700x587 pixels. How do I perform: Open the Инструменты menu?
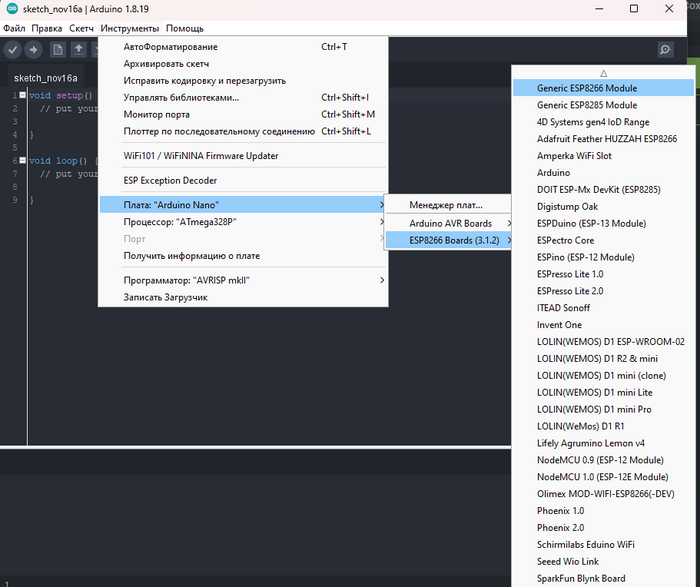coord(130,29)
